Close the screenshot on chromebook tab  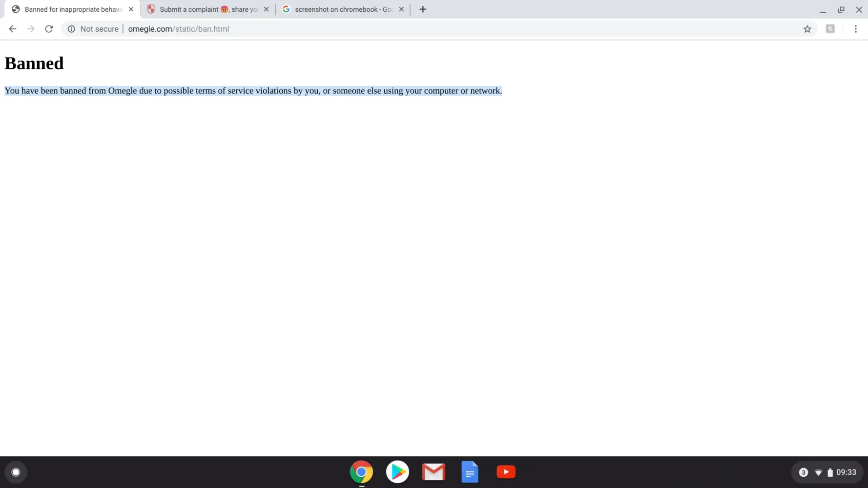(401, 9)
